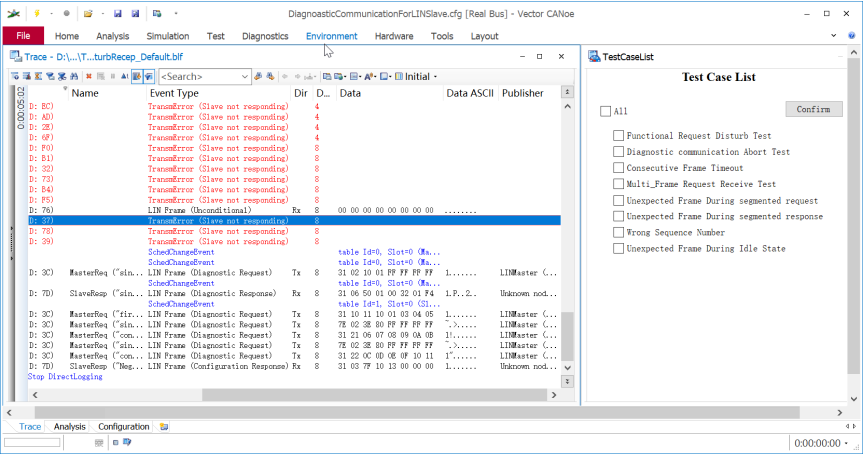Save configuration with the first floppy icon
This screenshot has width=865, height=454.
(x=118, y=13)
